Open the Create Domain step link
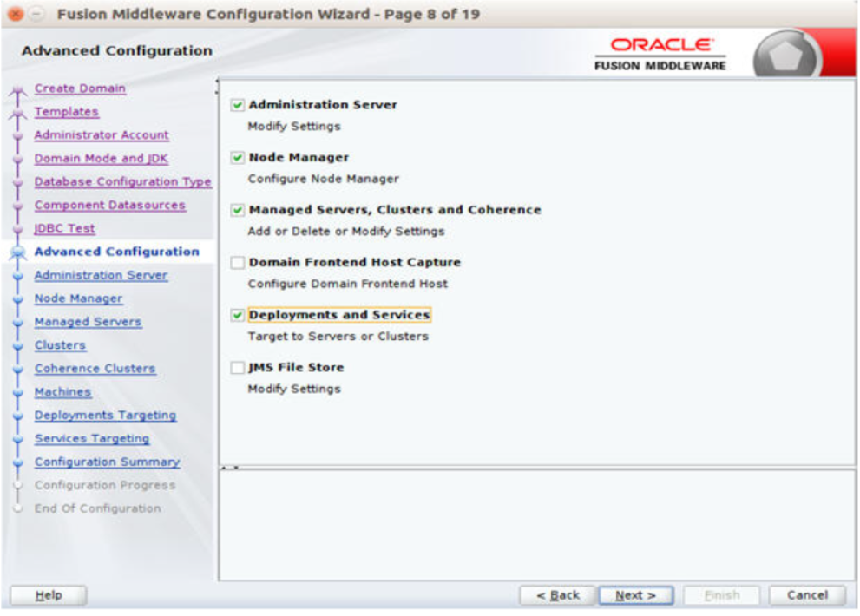 (x=79, y=88)
